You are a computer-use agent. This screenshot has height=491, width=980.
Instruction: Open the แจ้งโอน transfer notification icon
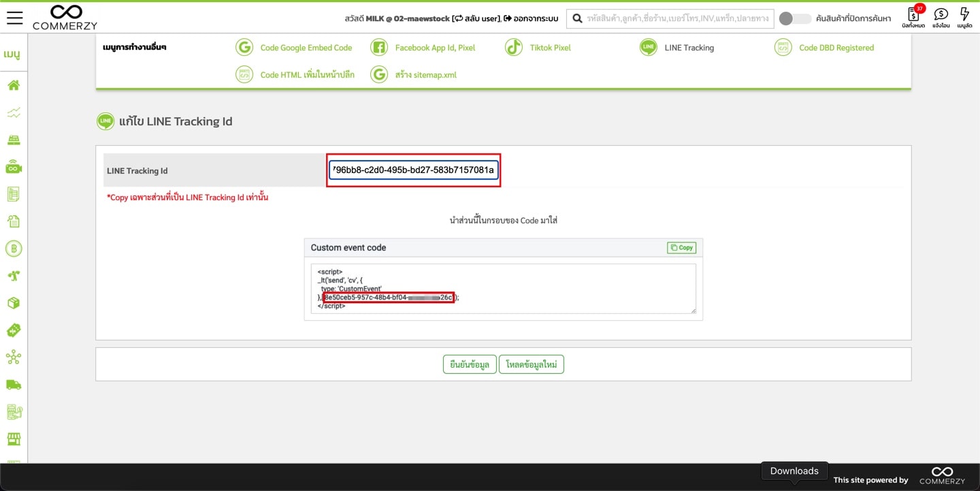click(941, 18)
